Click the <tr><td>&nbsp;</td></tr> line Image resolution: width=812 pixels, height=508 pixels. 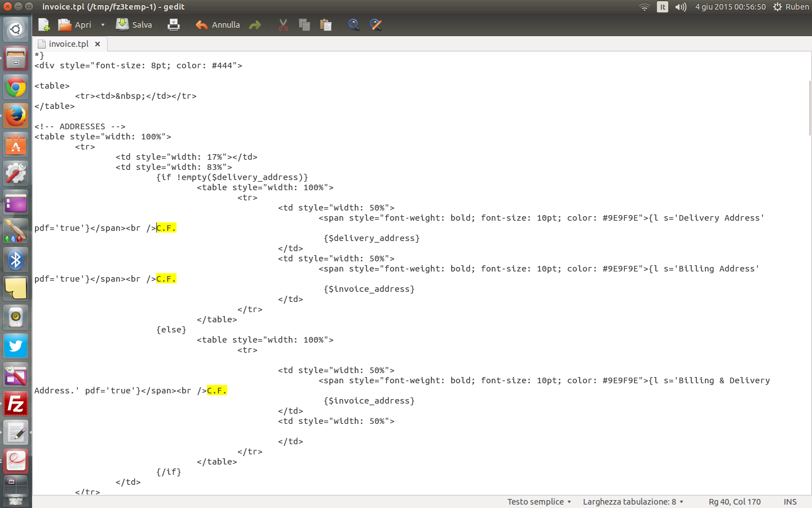136,96
